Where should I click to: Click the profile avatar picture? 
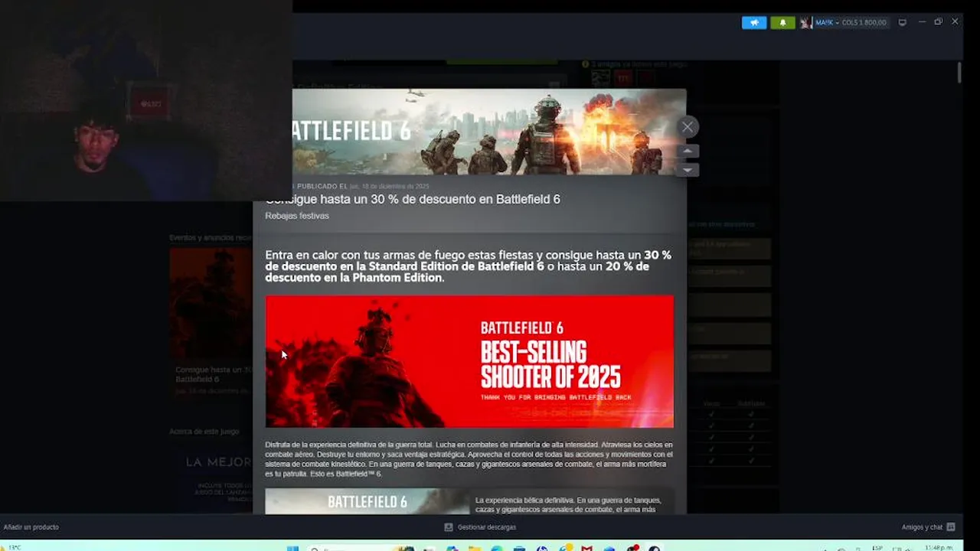(805, 22)
